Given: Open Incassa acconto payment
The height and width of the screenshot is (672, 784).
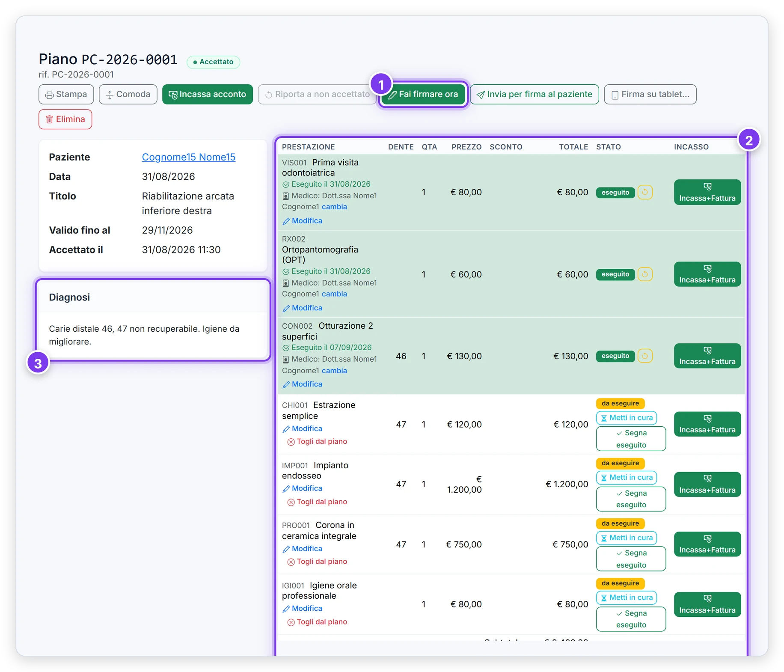Looking at the screenshot, I should (x=208, y=94).
